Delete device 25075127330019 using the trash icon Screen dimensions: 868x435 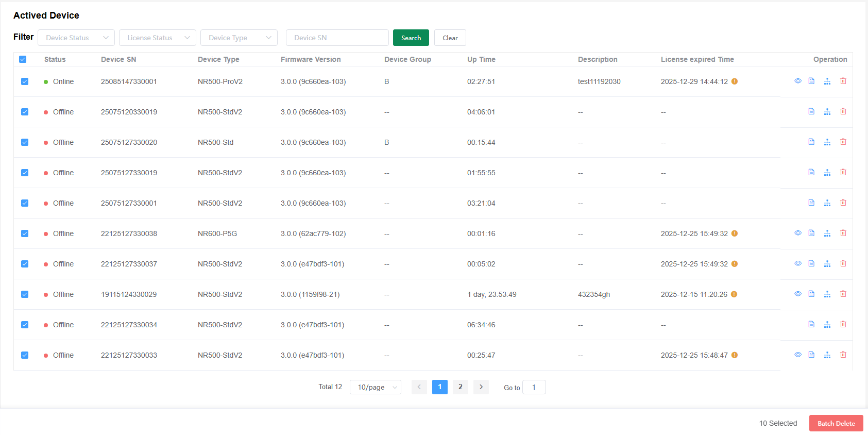[843, 172]
